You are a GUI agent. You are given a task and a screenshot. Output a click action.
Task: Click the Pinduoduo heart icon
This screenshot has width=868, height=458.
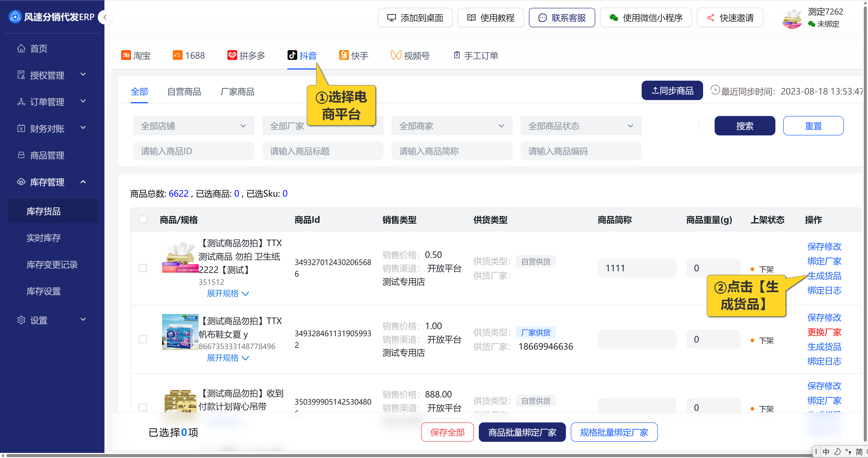pos(232,55)
